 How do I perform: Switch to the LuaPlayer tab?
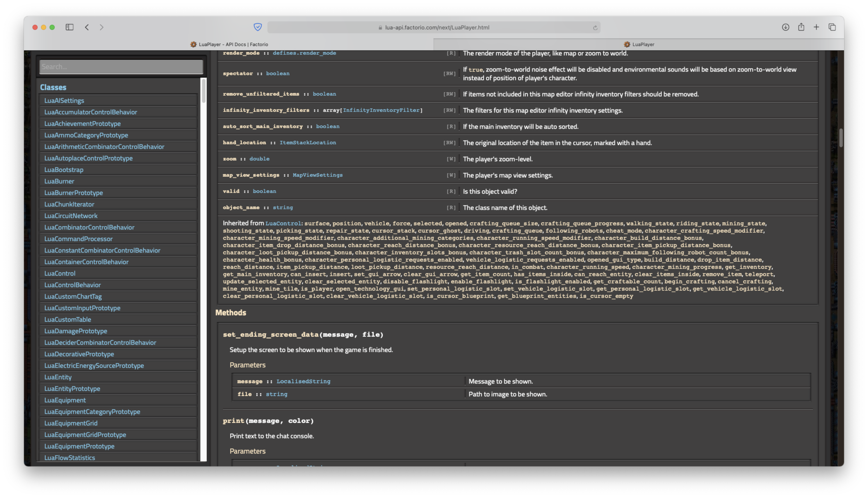pyautogui.click(x=639, y=44)
